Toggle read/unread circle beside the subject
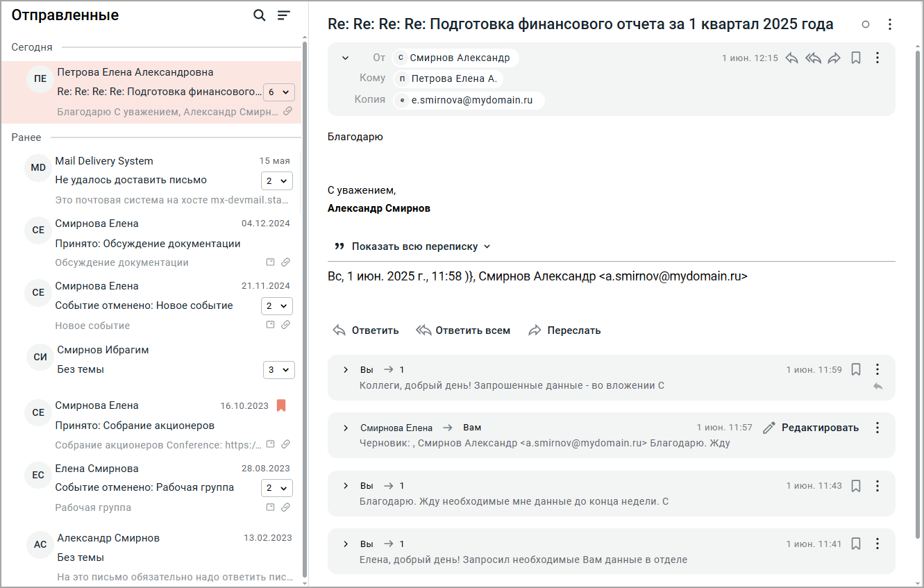This screenshot has height=588, width=924. (866, 24)
